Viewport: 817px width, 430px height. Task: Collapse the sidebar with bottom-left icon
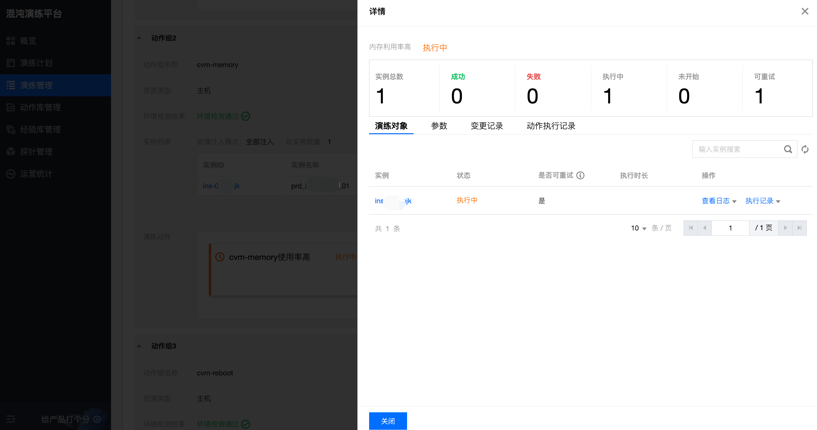(10, 419)
